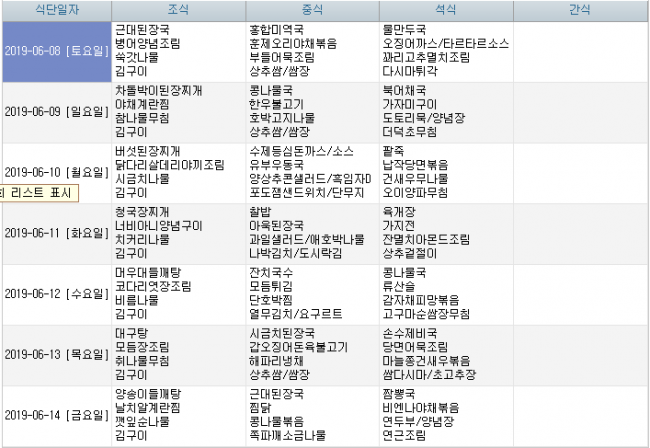Select Wednesday lunch cell with 잔치국수
650x448 pixels.
point(311,294)
